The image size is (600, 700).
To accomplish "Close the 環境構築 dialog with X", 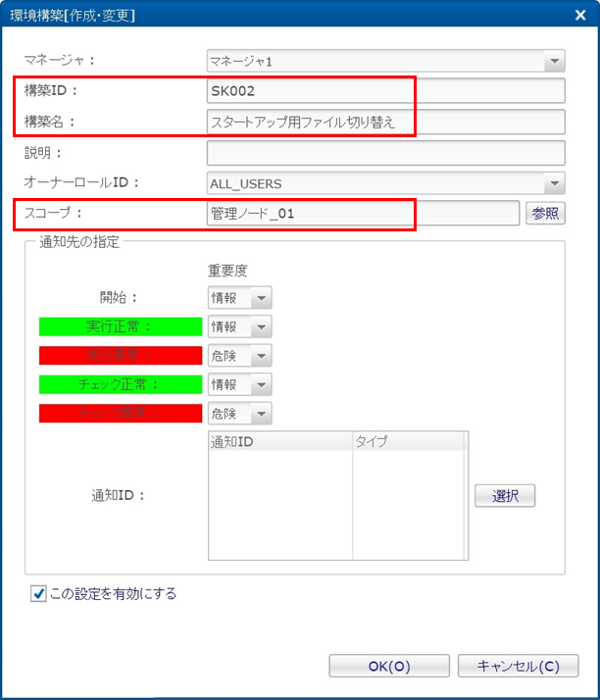I will click(x=580, y=15).
